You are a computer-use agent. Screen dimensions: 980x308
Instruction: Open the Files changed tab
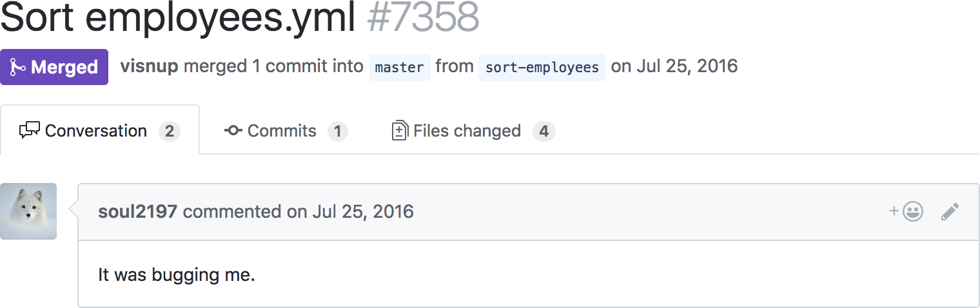click(467, 131)
